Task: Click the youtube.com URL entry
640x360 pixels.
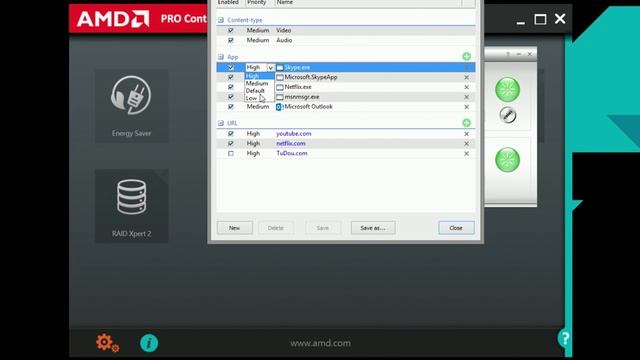Action: pyautogui.click(x=293, y=133)
